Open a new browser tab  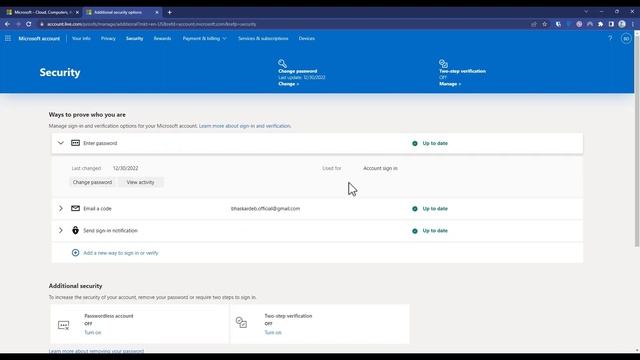click(x=169, y=12)
